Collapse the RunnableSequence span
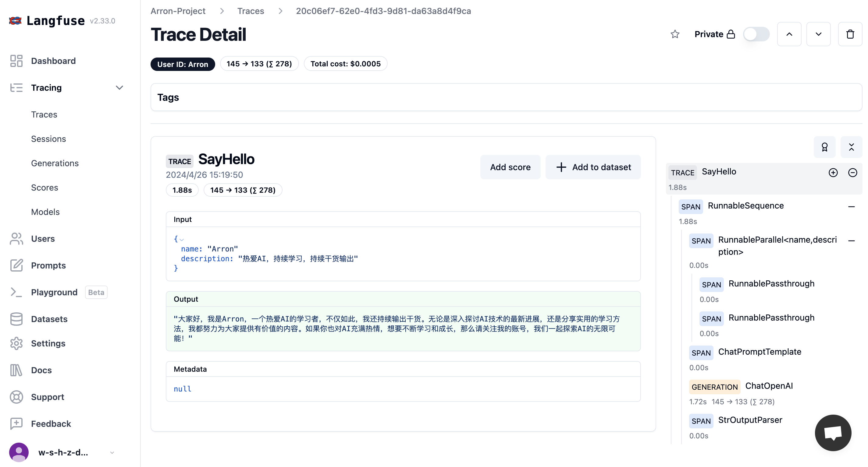868x467 pixels. coord(851,207)
